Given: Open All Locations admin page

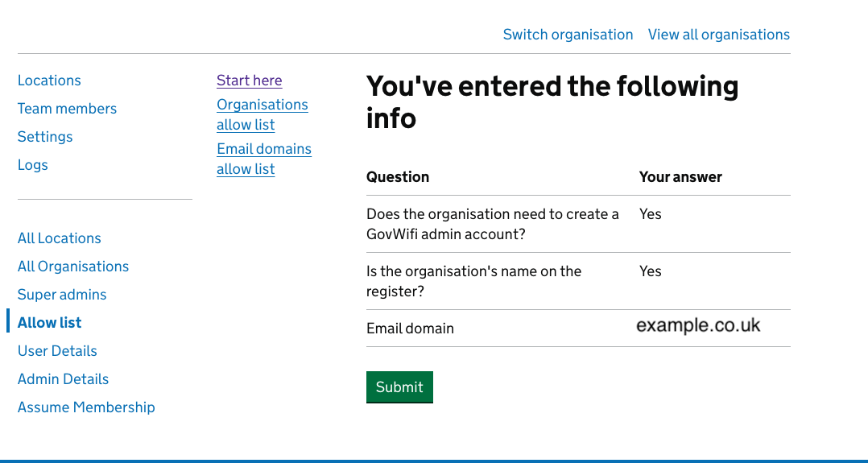Looking at the screenshot, I should point(60,238).
